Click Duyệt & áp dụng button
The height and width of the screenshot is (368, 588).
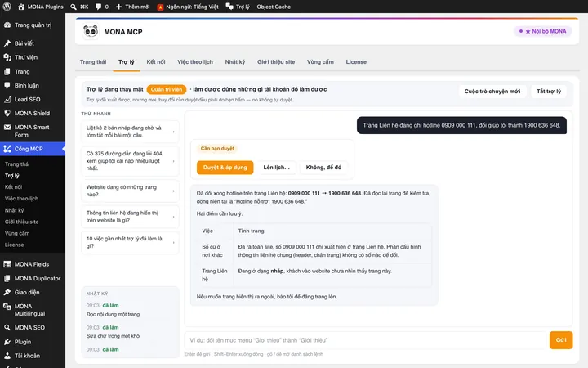225,168
